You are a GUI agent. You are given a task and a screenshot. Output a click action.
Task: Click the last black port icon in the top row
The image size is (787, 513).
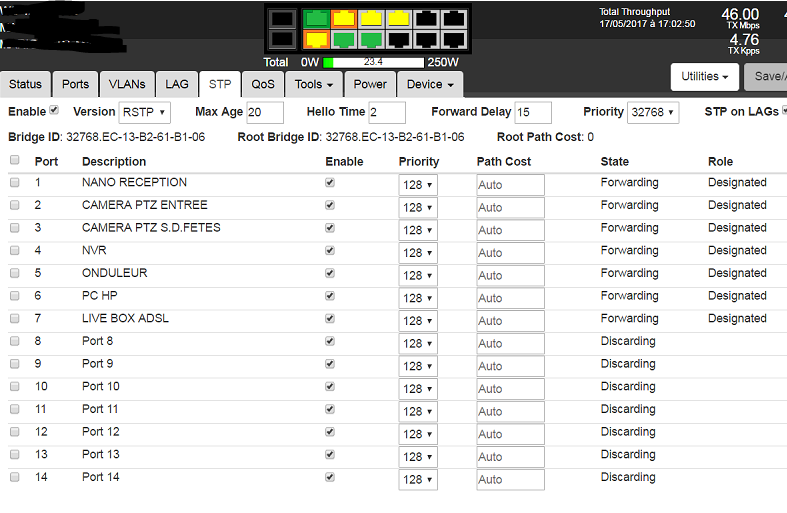[x=455, y=18]
